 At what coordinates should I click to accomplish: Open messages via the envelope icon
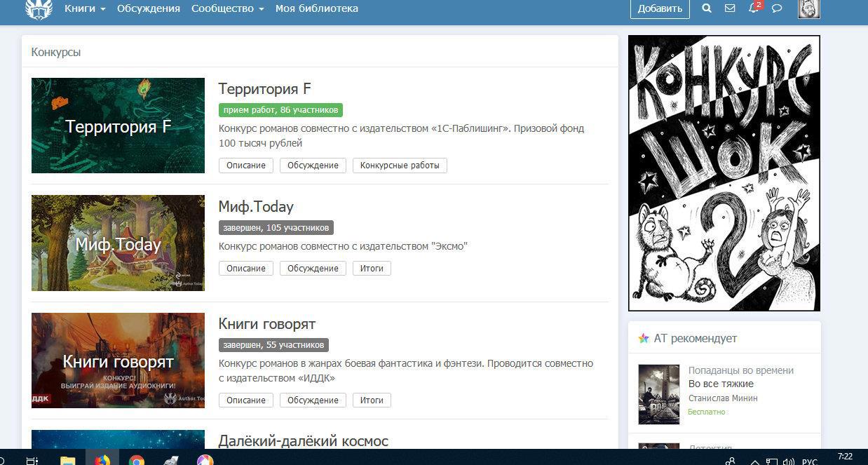730,8
